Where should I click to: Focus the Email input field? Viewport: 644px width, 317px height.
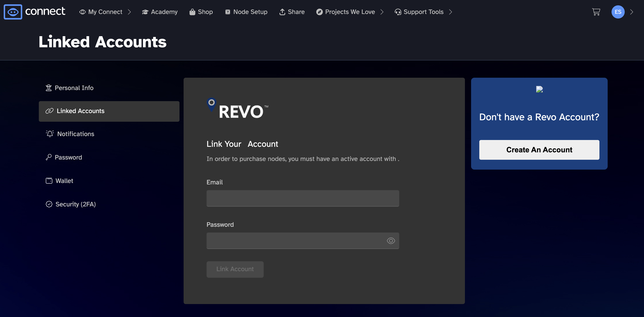coord(302,198)
